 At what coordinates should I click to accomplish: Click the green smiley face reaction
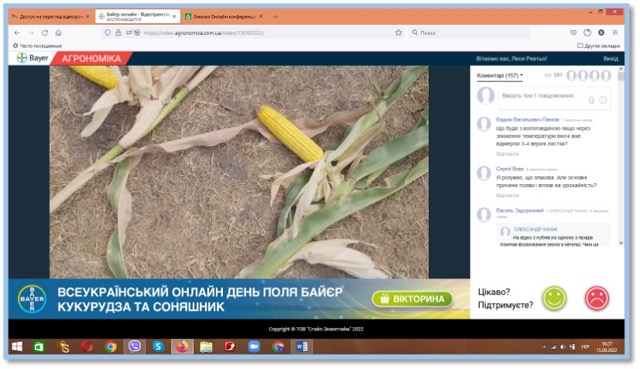[554, 298]
